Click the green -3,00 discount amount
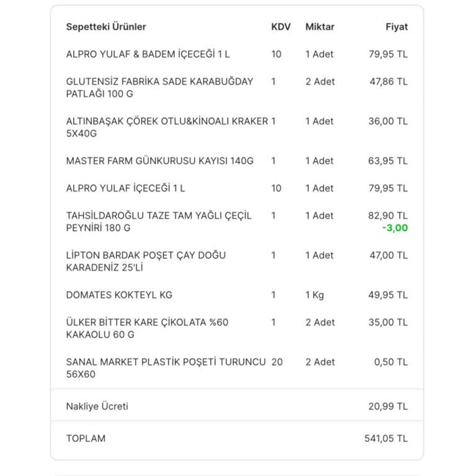The image size is (476, 476). [395, 228]
